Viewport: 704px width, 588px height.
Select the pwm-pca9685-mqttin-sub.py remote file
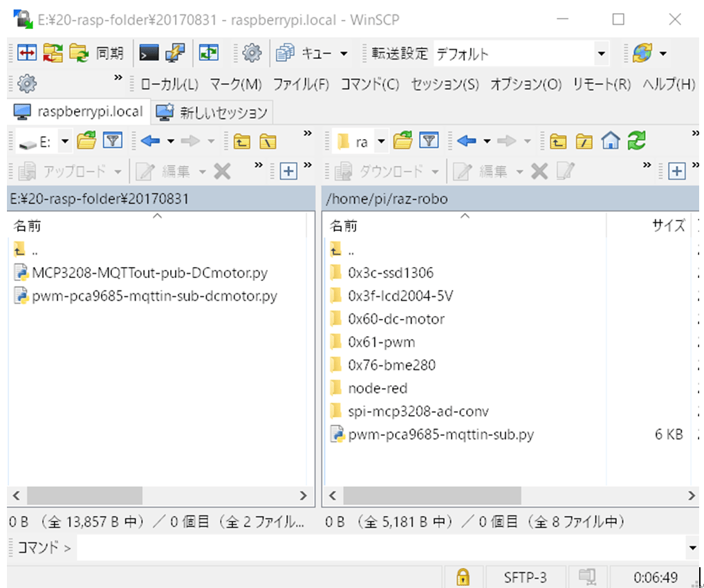[441, 434]
